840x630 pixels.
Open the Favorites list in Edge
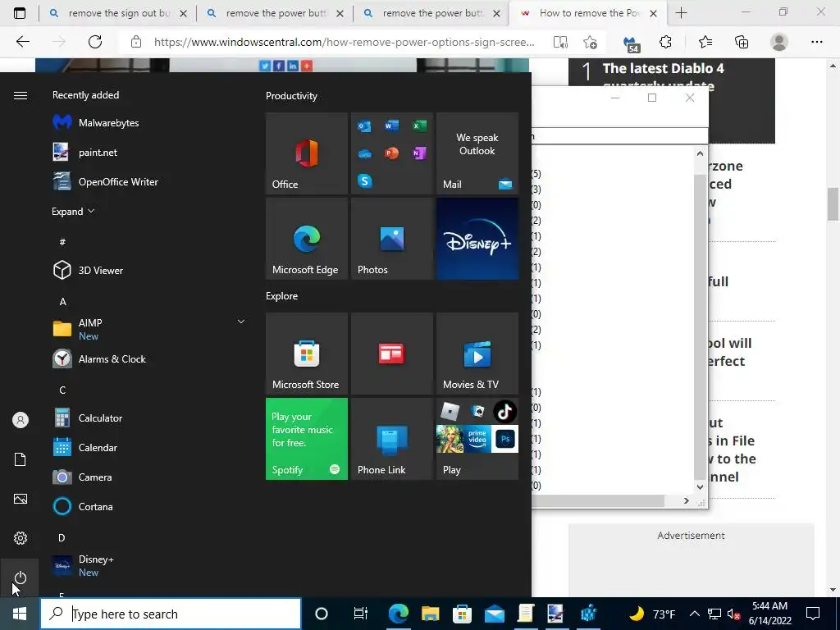pos(705,42)
